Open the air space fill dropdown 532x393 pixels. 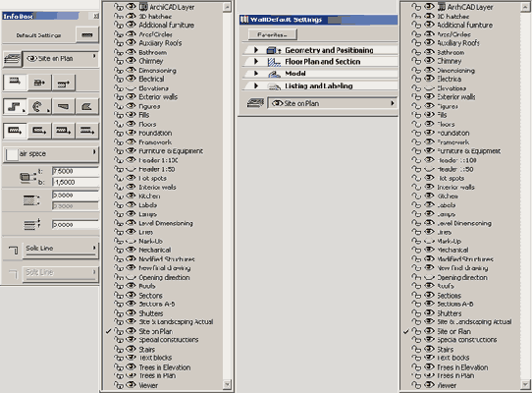click(51, 154)
